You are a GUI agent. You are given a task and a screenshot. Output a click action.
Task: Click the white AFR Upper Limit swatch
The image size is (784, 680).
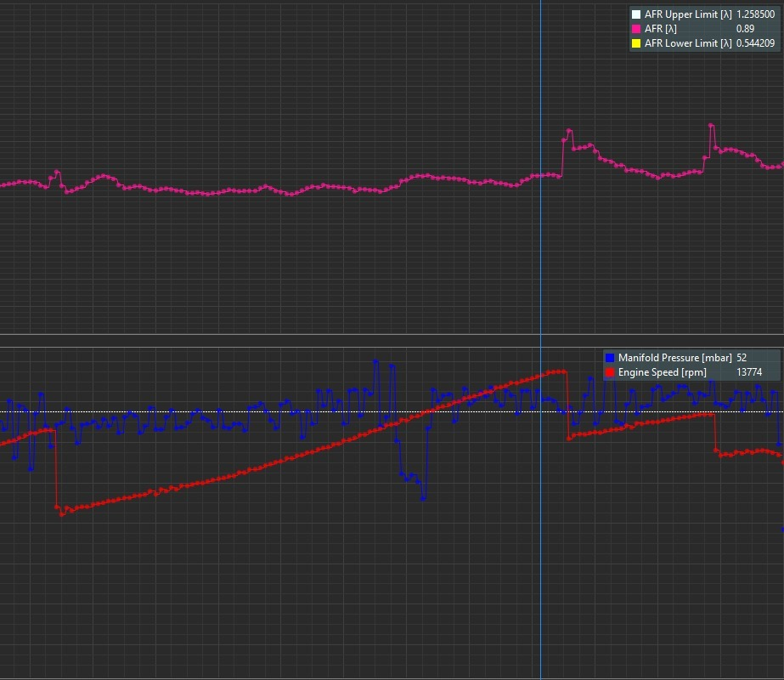[636, 14]
